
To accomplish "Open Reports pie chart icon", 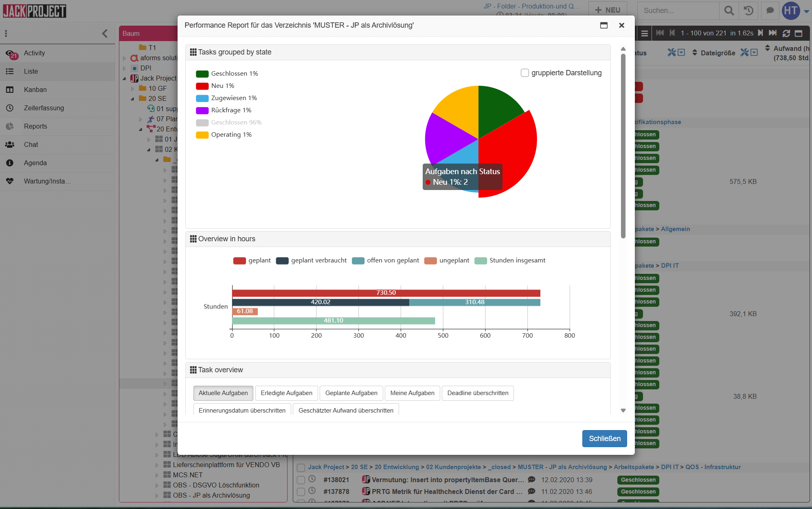I will click(x=10, y=127).
